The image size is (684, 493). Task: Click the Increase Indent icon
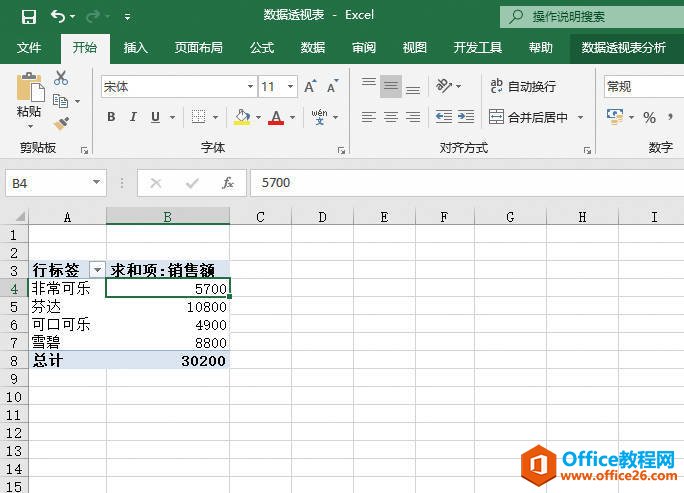click(x=466, y=117)
